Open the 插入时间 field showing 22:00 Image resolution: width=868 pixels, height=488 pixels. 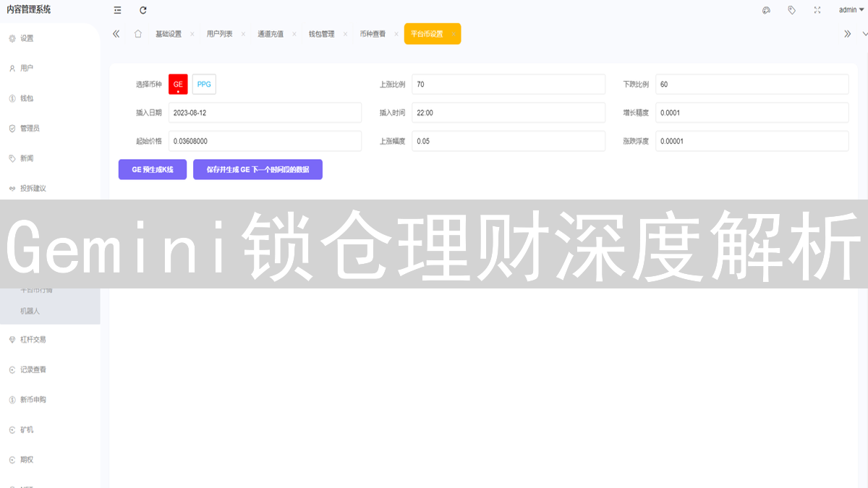tap(509, 113)
